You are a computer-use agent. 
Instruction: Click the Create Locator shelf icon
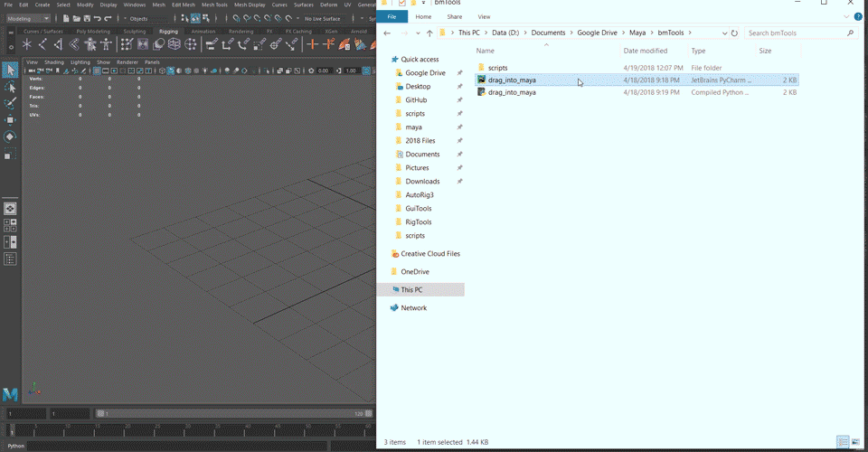(27, 43)
